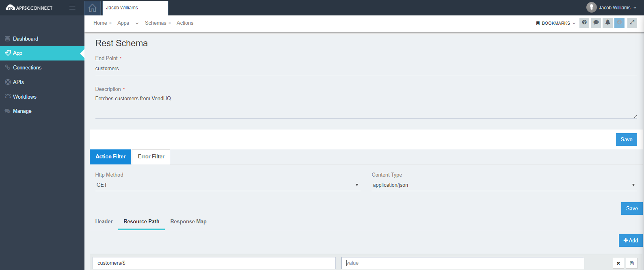Screen dimensions: 644x270
Task: Open the chat messages icon
Action: pyautogui.click(x=596, y=23)
